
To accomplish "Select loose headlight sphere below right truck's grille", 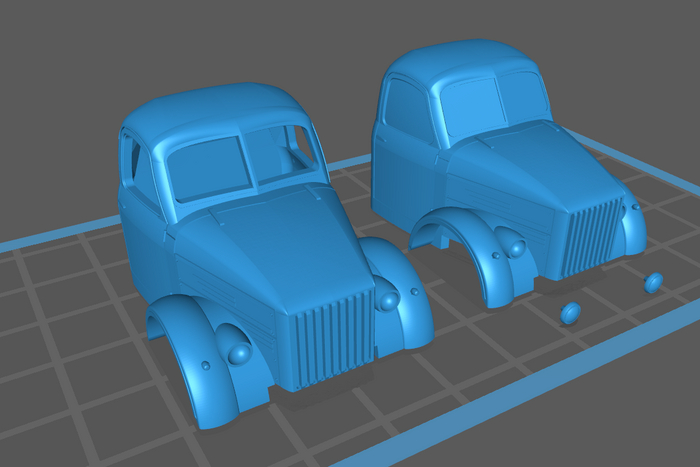I will tap(572, 313).
